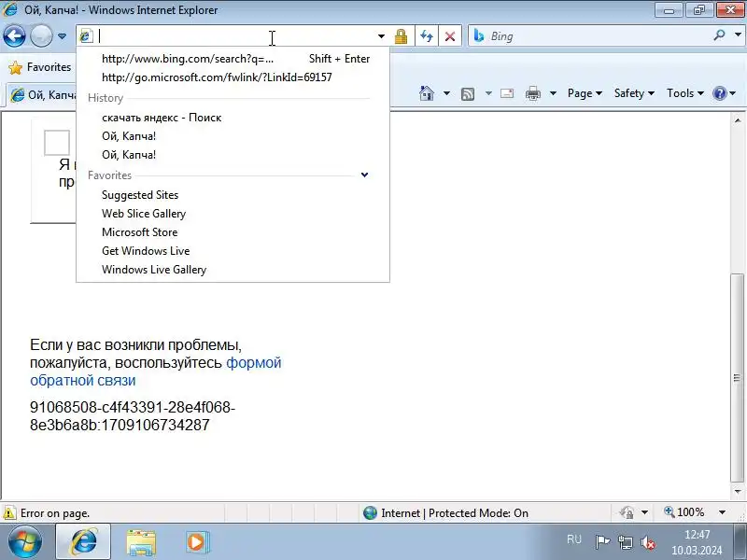Expand the feeds dropdown arrow
The height and width of the screenshot is (560, 747).
tap(488, 93)
